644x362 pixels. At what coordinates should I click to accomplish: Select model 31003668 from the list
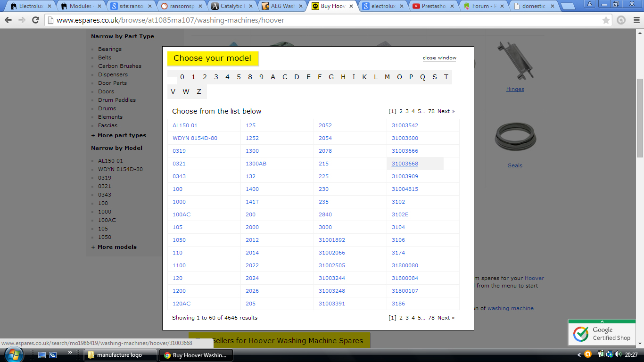click(x=405, y=164)
